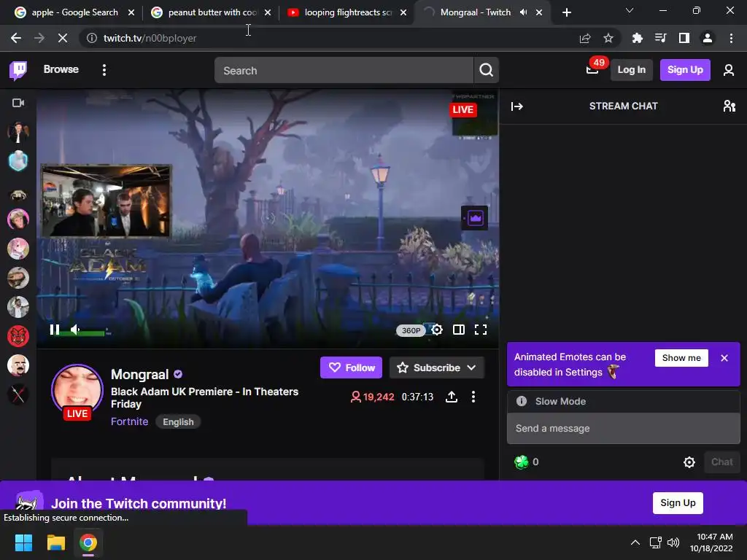This screenshot has height=560, width=747.
Task: Click the Slow Mode info icon
Action: pyautogui.click(x=521, y=401)
